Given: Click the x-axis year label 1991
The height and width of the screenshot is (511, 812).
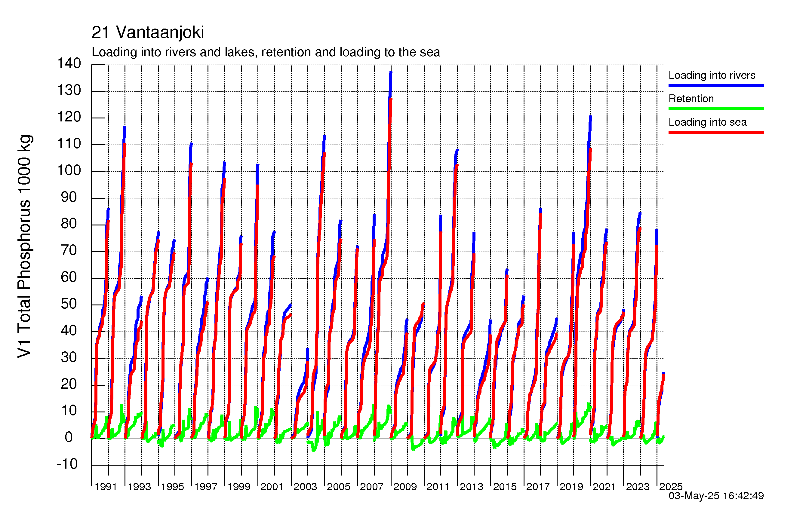Looking at the screenshot, I should point(106,487).
